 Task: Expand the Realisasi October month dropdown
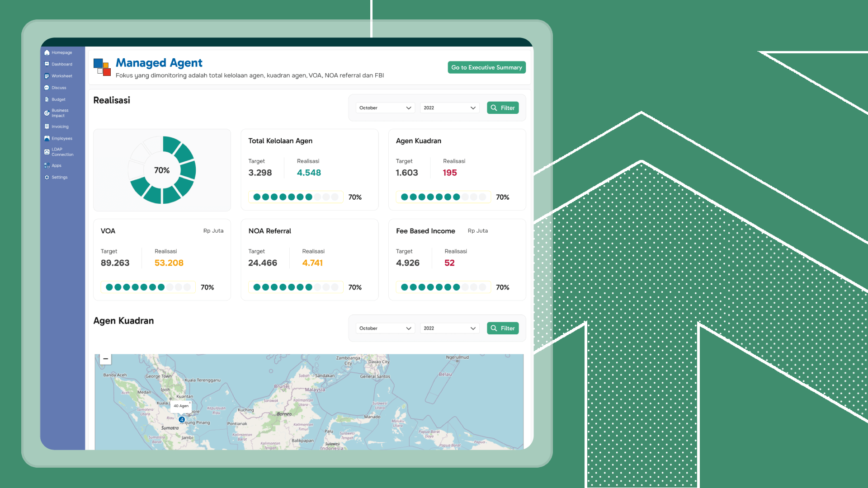[x=385, y=108]
